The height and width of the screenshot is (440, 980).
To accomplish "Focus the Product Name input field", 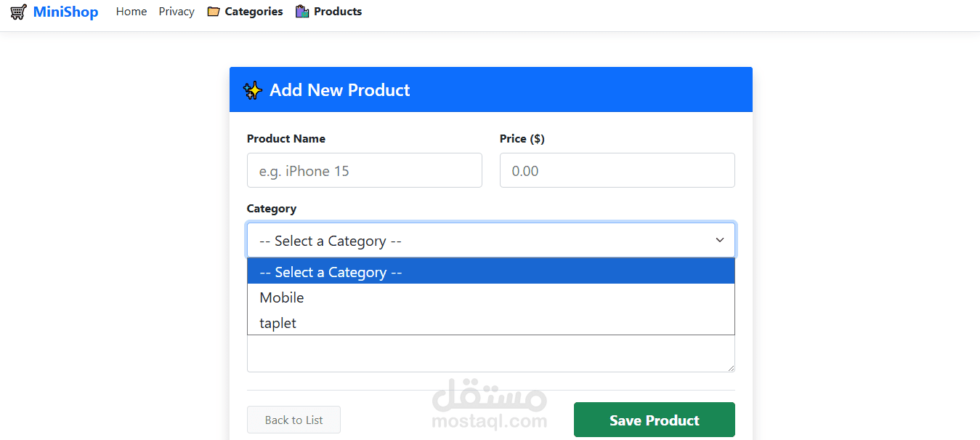I will pos(364,170).
